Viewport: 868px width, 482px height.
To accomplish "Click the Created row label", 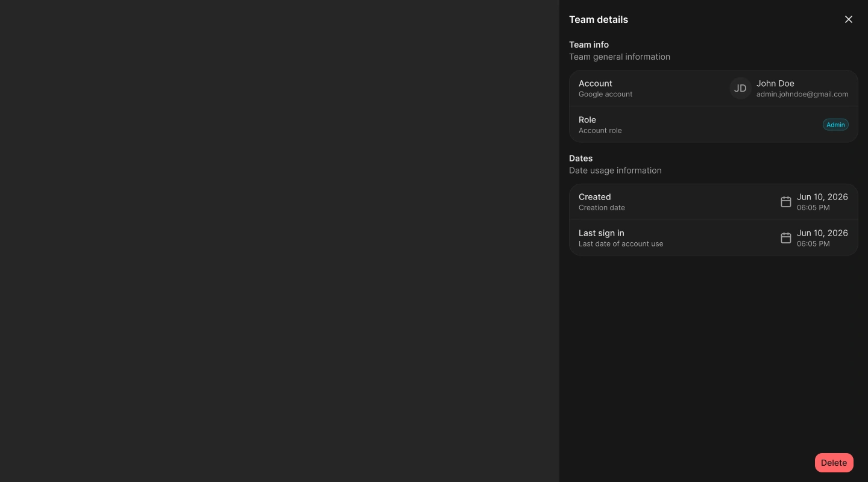I will (595, 196).
